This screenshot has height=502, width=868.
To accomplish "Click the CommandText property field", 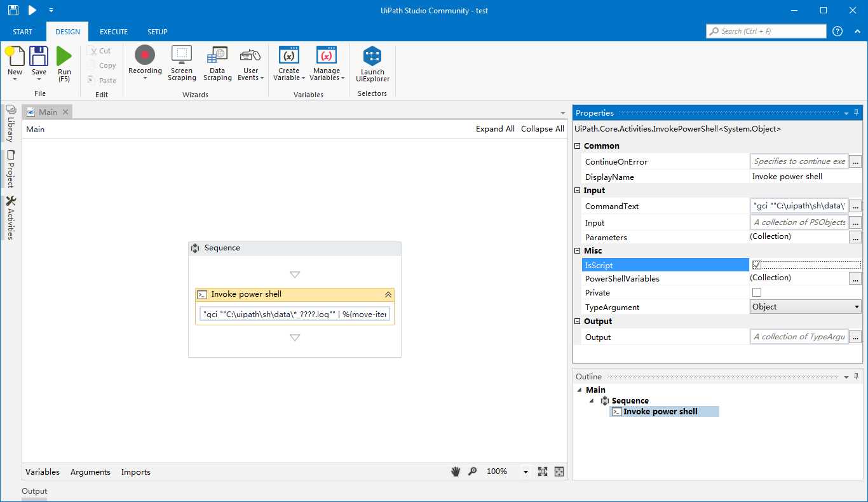I will pyautogui.click(x=799, y=206).
